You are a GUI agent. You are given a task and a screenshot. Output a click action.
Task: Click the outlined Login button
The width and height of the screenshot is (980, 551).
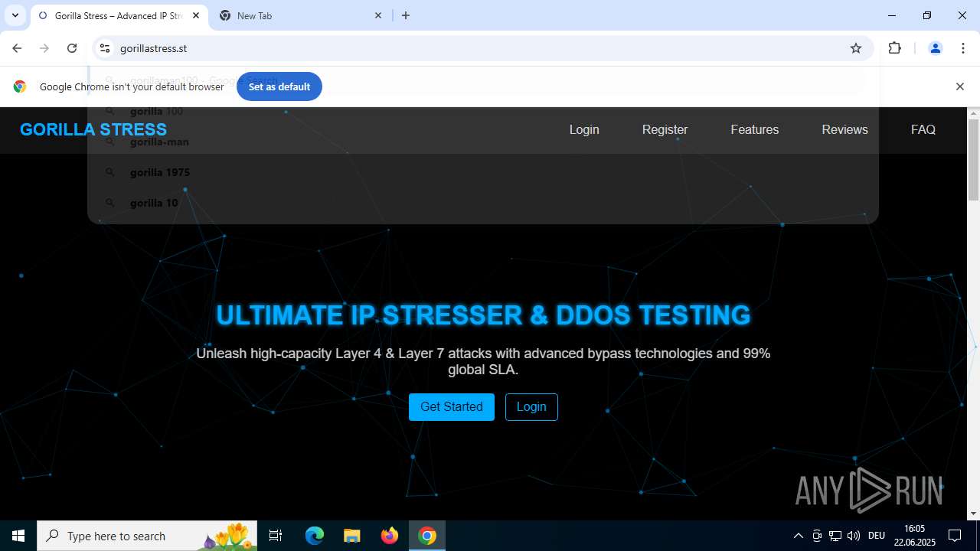click(531, 407)
